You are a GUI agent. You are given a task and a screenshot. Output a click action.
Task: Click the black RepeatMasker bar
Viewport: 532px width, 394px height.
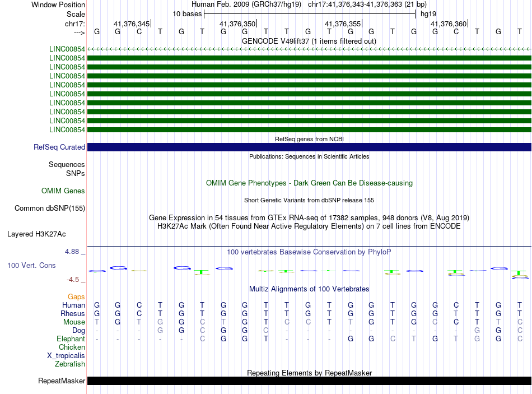click(x=309, y=381)
